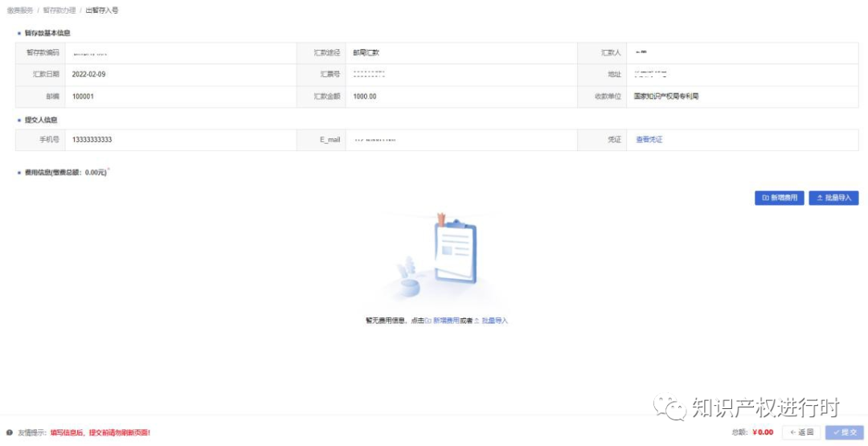Open the 查看凭证 link
The height and width of the screenshot is (446, 868).
[649, 140]
